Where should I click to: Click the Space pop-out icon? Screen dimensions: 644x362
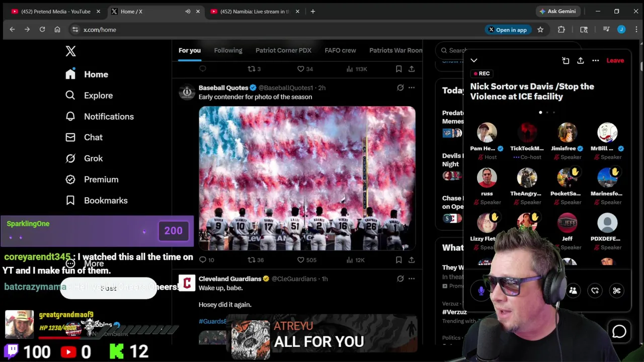pos(566,60)
